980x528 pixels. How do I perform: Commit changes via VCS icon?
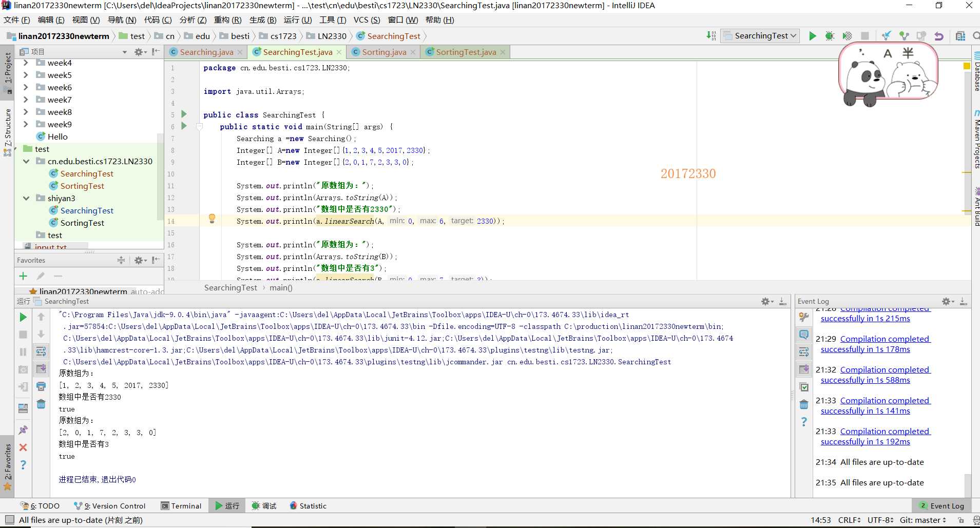click(904, 36)
